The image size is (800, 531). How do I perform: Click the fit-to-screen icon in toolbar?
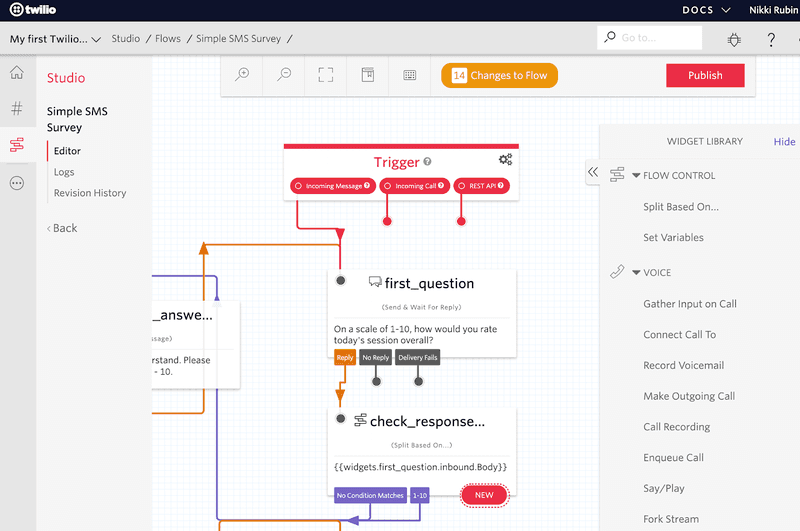pyautogui.click(x=325, y=75)
